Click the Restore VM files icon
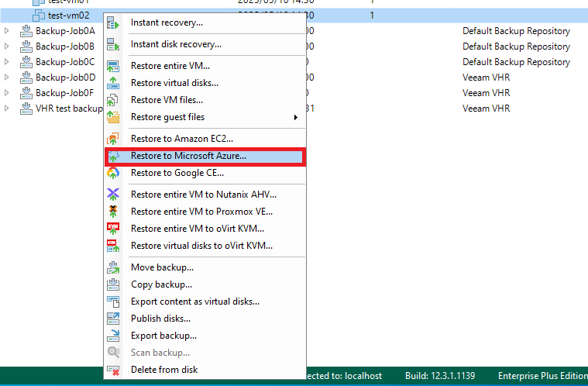Image resolution: width=588 pixels, height=386 pixels. 113,100
